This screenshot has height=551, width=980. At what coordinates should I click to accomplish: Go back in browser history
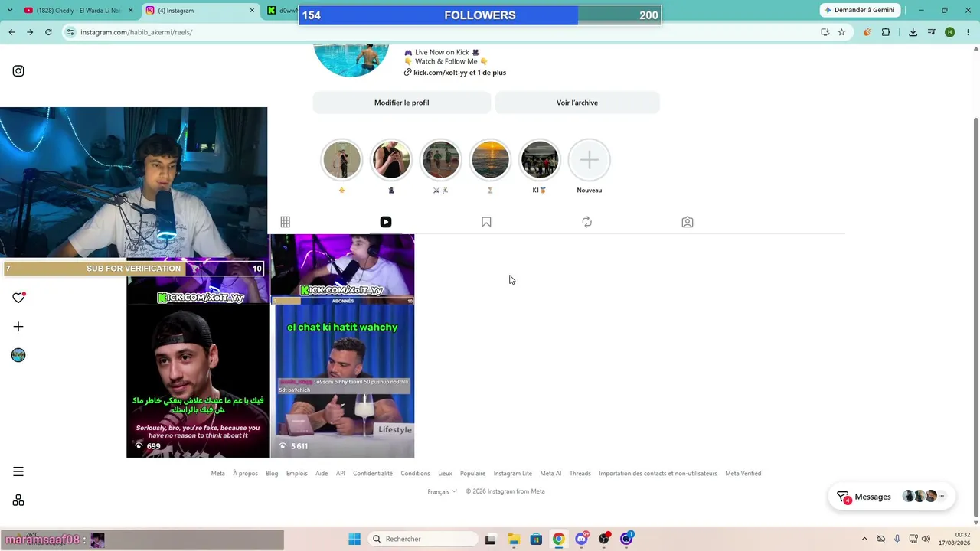pos(11,32)
